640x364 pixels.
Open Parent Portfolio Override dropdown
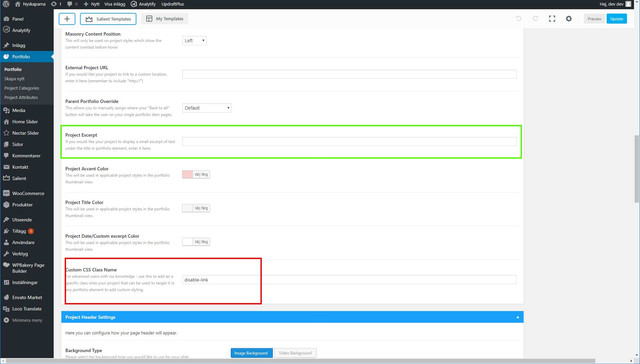tap(207, 108)
